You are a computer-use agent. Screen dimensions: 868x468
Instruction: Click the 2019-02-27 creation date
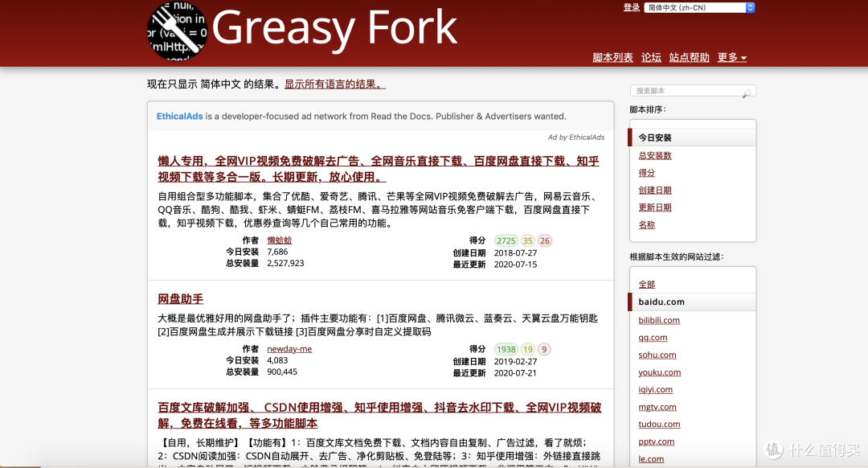click(x=515, y=361)
